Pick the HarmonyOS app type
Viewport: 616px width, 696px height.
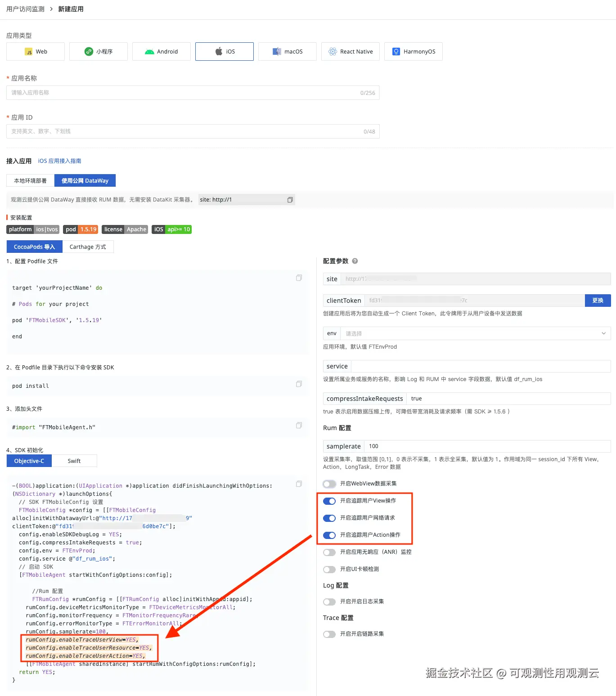click(x=414, y=52)
